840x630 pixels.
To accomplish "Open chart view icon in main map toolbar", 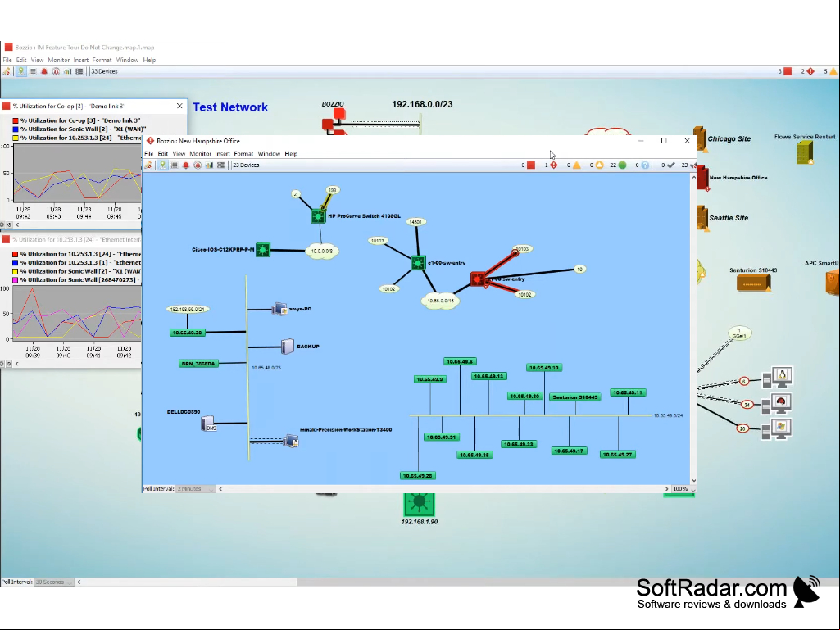I will click(67, 71).
